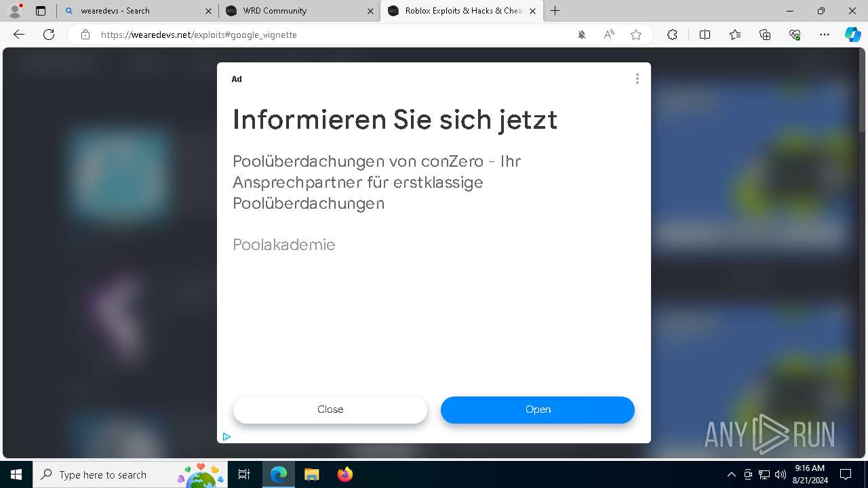Close the wearedevs - Search tab
Image resolution: width=868 pixels, height=488 pixels.
click(209, 11)
